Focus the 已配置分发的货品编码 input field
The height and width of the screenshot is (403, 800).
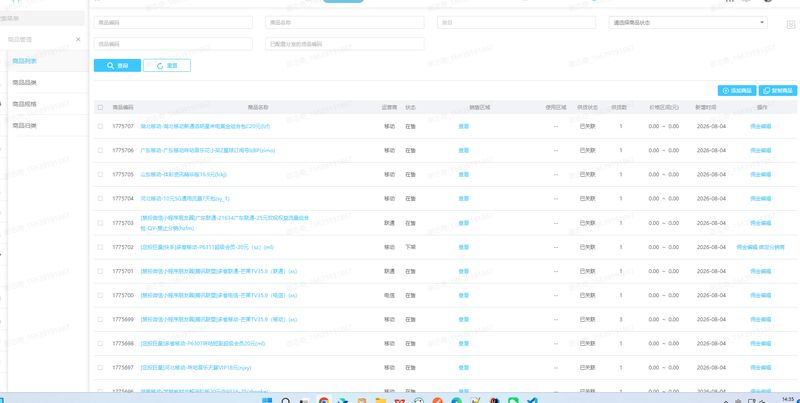(345, 44)
